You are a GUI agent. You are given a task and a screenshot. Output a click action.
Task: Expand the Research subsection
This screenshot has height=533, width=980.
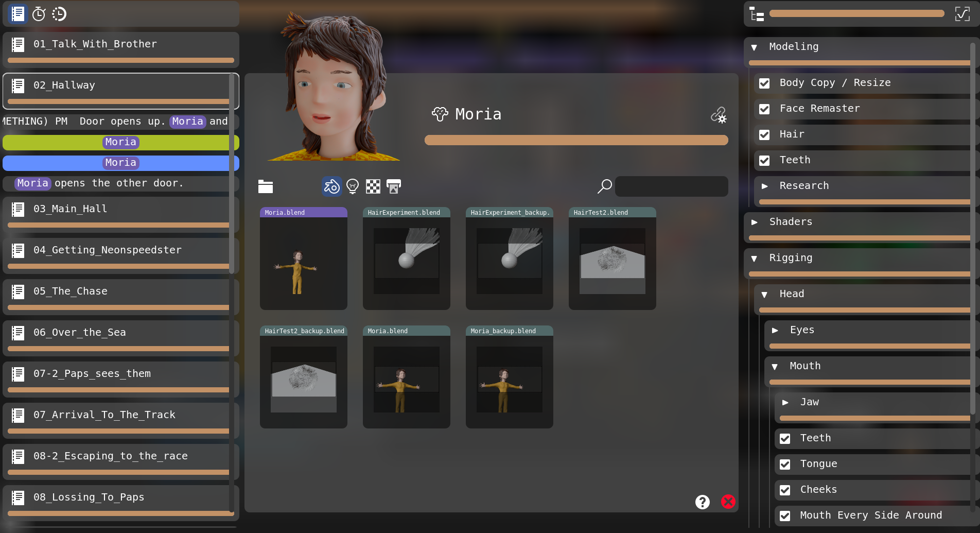[765, 186]
